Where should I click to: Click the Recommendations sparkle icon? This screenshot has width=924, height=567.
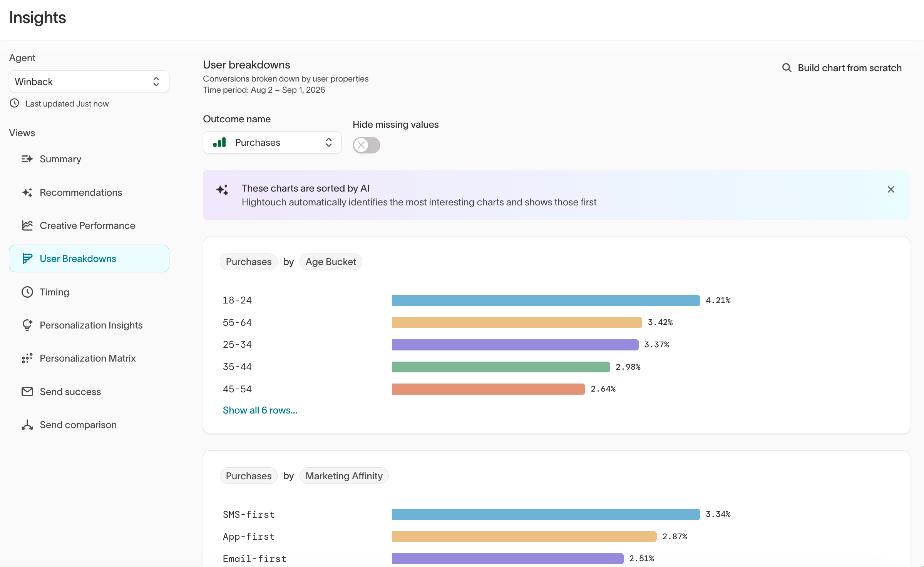[x=27, y=192]
